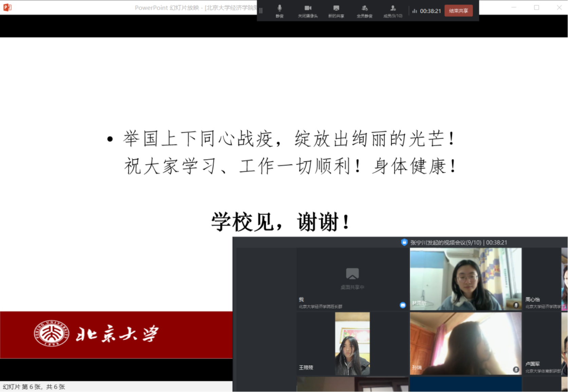Click the PowerPoint app icon
Screen dimensions: 568x392
point(7,7)
